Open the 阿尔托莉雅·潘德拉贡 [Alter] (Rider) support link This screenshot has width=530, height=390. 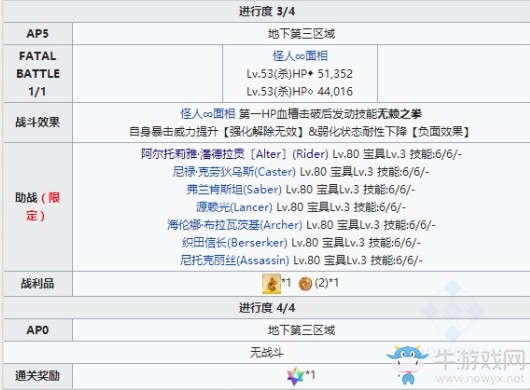pos(235,154)
